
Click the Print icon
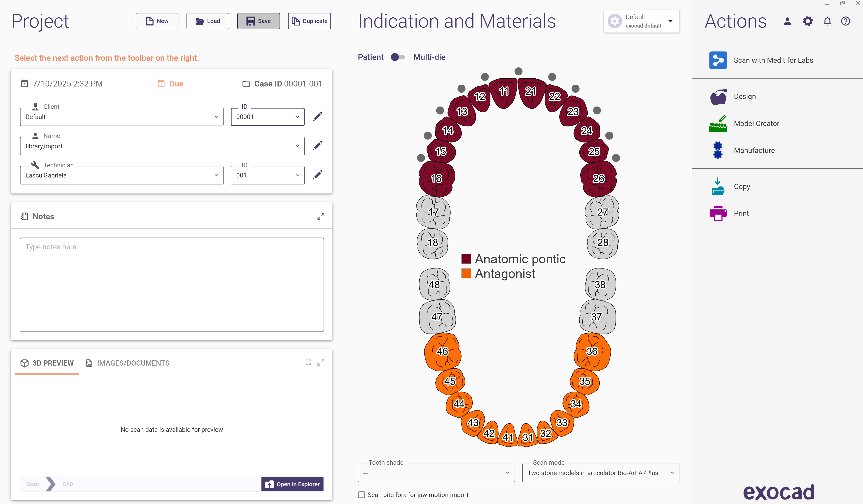(x=718, y=213)
